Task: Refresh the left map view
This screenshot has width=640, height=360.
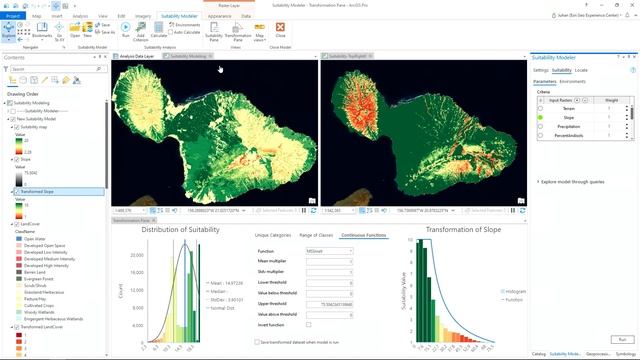Action: coord(313,211)
